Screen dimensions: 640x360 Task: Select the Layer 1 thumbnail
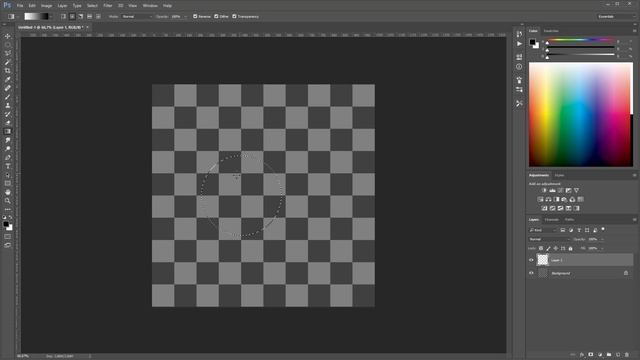pos(542,260)
